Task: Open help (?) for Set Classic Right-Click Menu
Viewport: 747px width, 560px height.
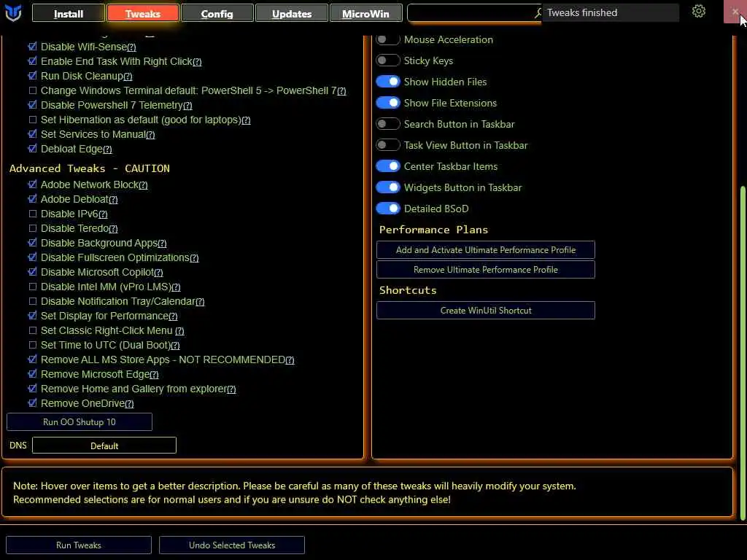Action: (179, 331)
